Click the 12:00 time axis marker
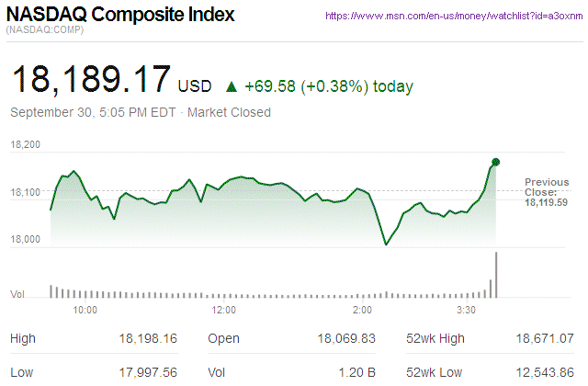The height and width of the screenshot is (386, 588). pyautogui.click(x=224, y=310)
